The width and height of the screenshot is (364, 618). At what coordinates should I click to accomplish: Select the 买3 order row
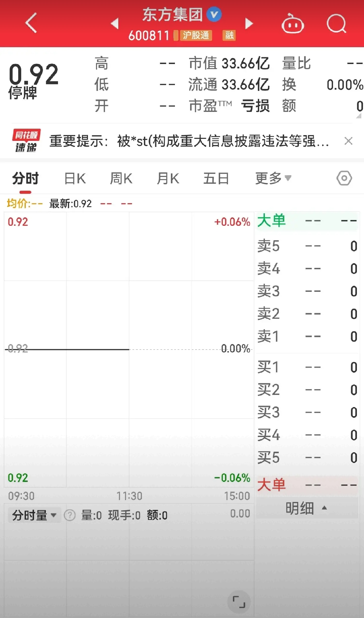[307, 412]
